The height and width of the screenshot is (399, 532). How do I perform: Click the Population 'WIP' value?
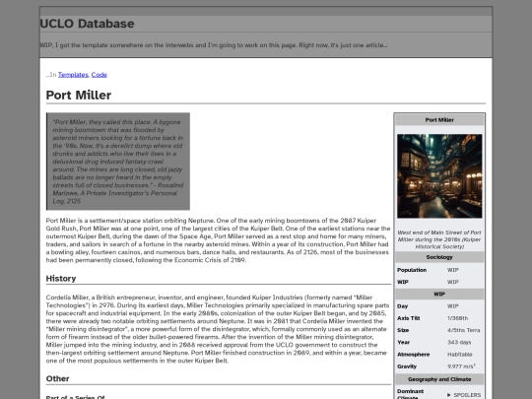(x=452, y=270)
